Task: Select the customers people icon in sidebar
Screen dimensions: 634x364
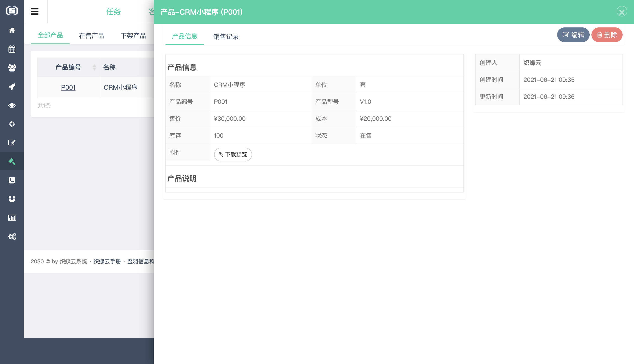Action: click(12, 68)
